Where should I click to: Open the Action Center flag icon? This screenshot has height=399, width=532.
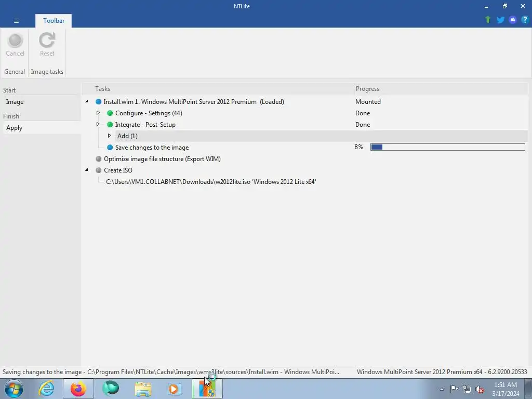454,389
